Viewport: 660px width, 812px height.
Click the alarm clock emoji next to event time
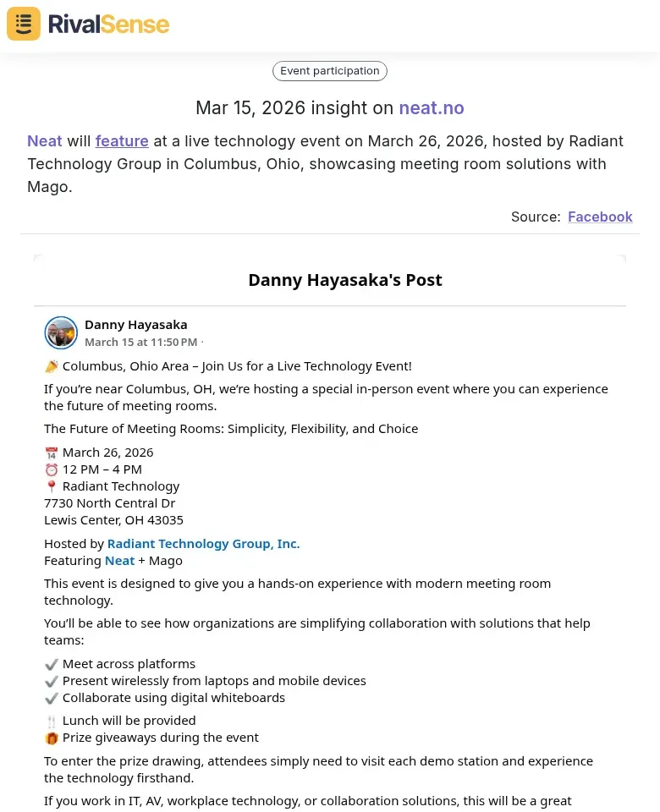point(52,469)
